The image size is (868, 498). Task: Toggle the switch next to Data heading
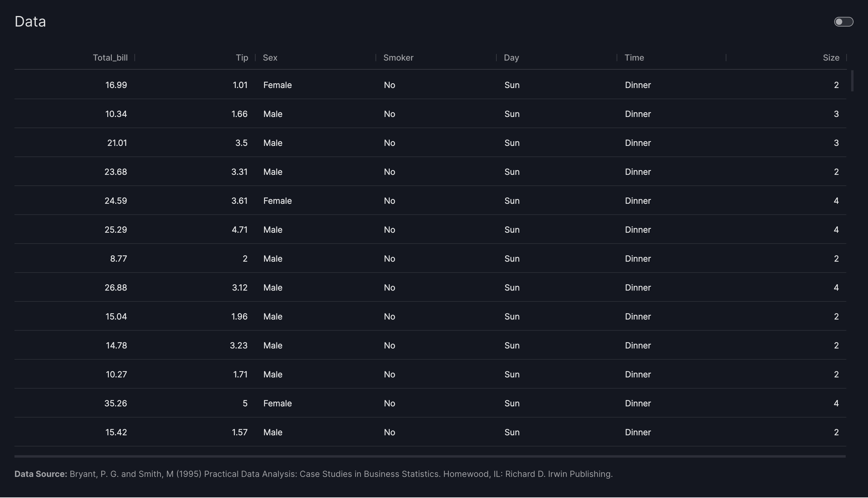click(x=843, y=22)
